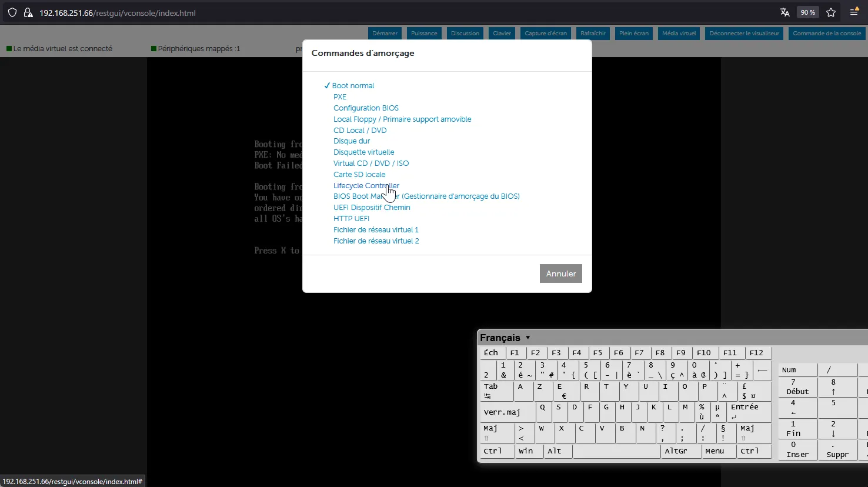Click the Menu virtual key

point(719,451)
